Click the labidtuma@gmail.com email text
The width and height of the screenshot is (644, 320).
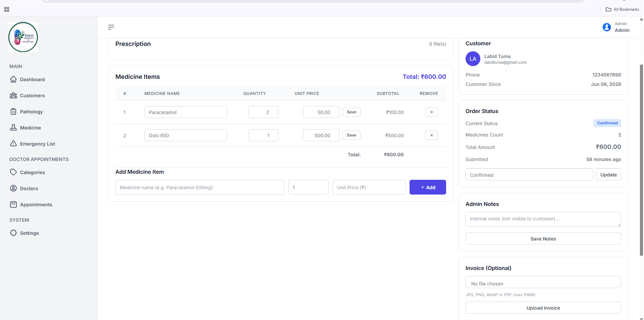pyautogui.click(x=505, y=62)
